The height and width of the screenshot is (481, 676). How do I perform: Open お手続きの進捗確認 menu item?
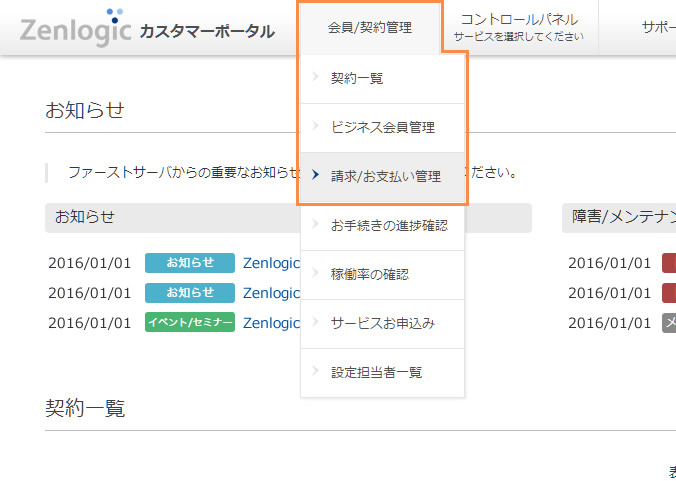click(389, 225)
